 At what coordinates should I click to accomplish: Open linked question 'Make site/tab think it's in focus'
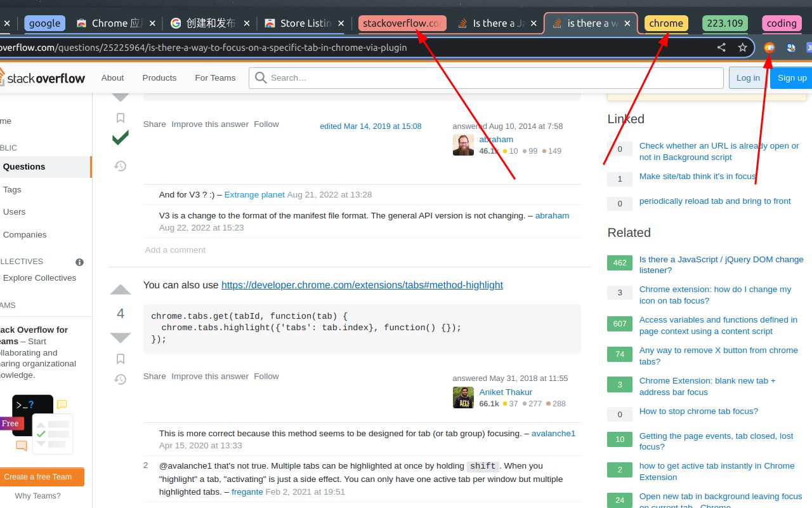coord(698,177)
